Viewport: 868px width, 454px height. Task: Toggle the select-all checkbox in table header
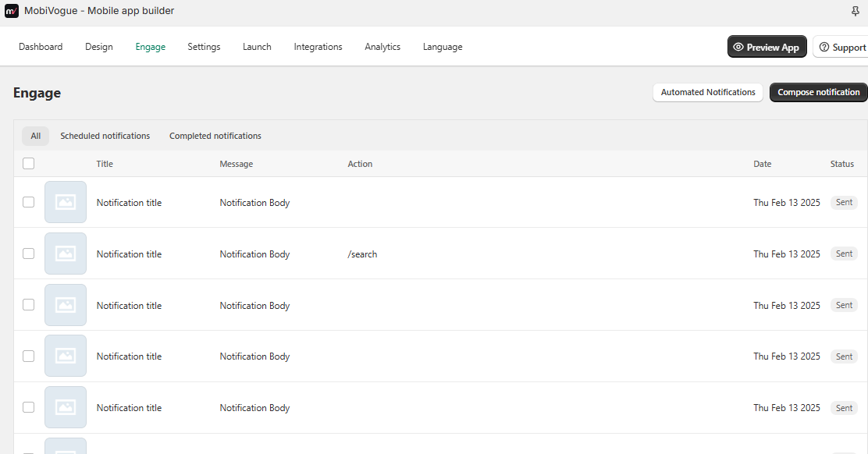click(28, 164)
